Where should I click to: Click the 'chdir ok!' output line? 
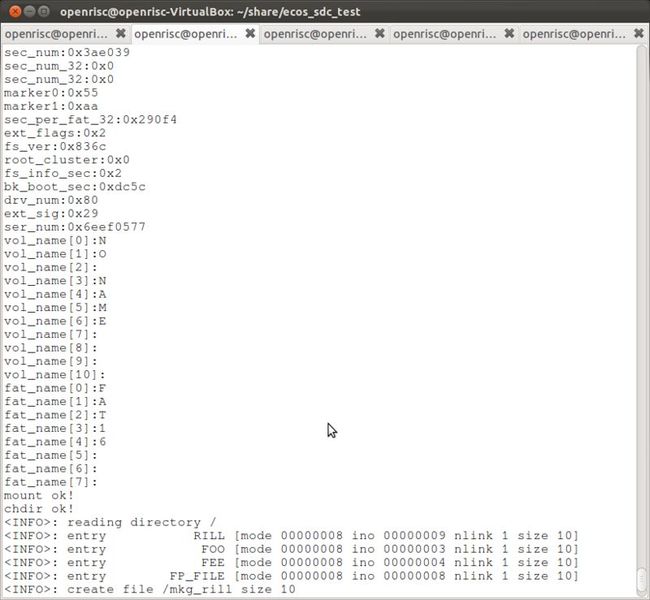39,509
